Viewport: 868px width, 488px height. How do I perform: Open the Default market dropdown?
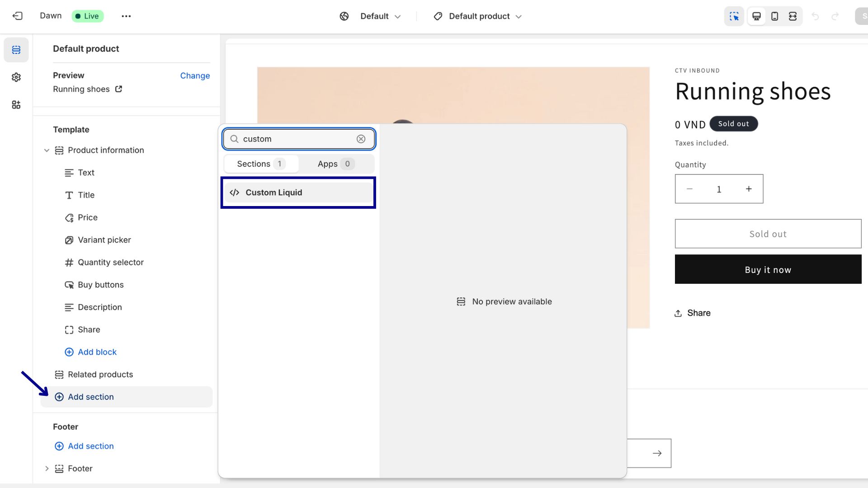pos(380,16)
